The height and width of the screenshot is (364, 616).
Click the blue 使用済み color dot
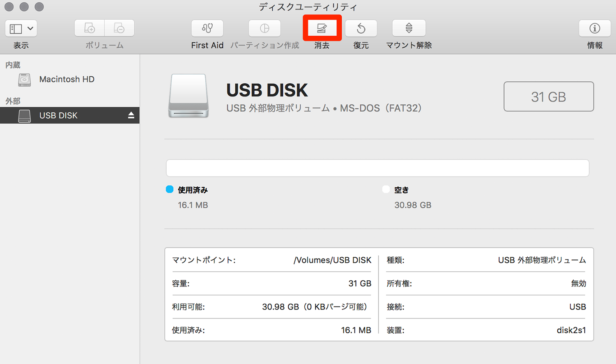point(170,189)
